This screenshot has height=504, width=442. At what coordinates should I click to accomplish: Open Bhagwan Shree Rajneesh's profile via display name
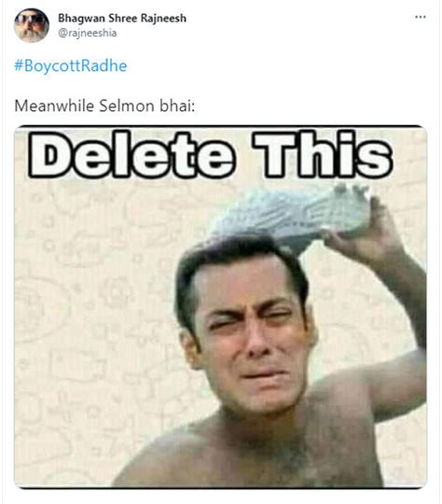122,18
